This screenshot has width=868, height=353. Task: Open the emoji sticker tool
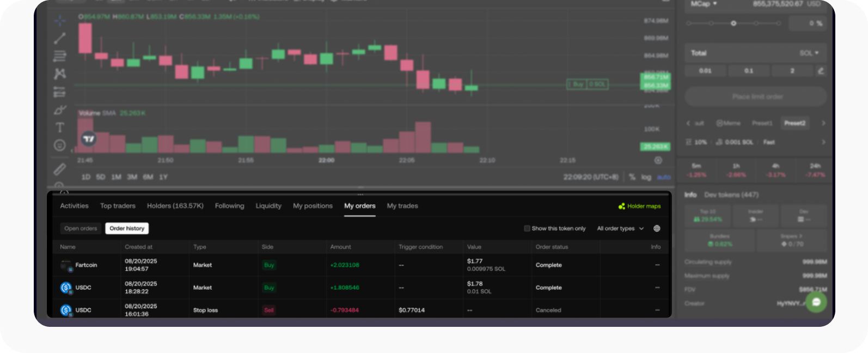[60, 145]
